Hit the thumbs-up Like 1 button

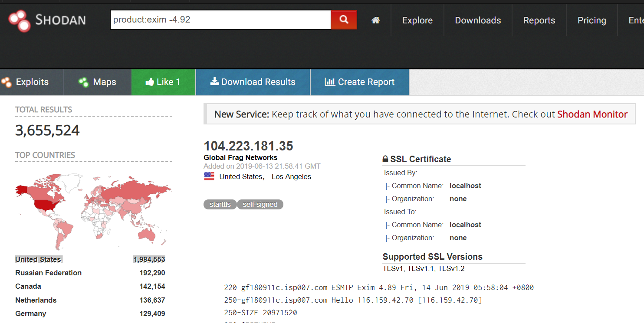click(163, 82)
